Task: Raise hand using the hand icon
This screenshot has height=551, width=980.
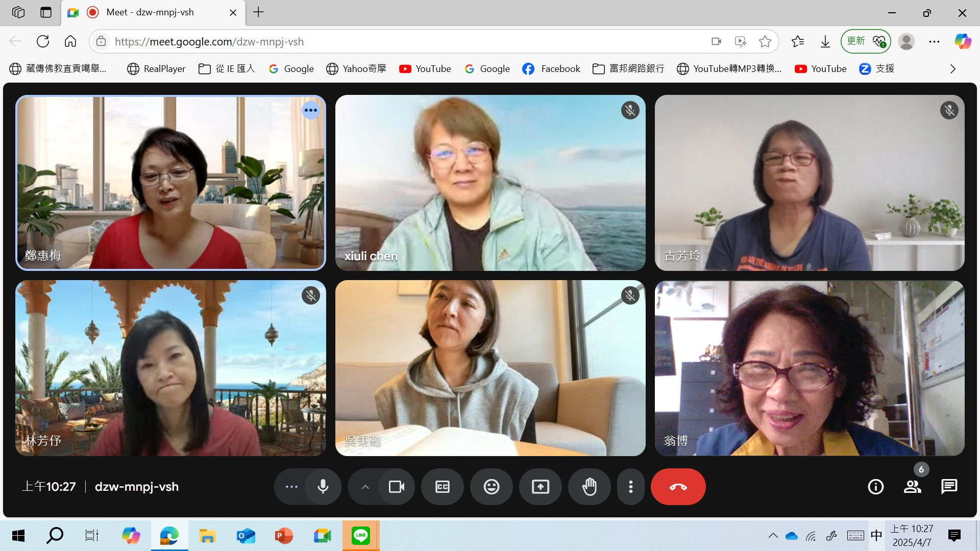Action: tap(589, 487)
